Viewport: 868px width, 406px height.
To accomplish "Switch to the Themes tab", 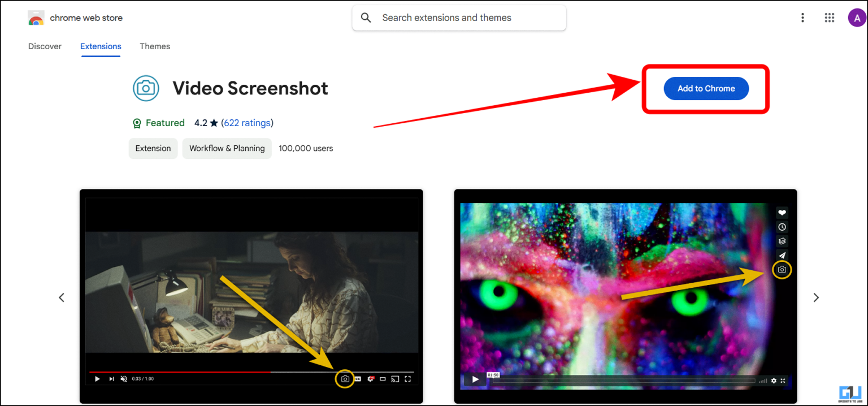I will (154, 46).
